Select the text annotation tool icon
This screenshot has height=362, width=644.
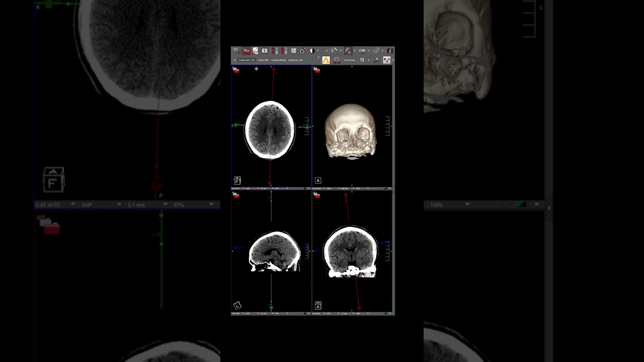point(334,51)
